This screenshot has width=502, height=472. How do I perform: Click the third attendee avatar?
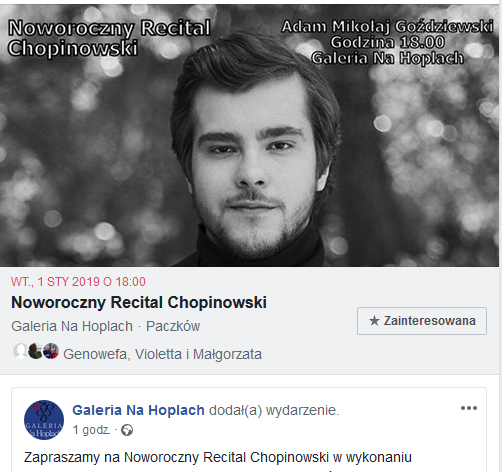coord(51,351)
